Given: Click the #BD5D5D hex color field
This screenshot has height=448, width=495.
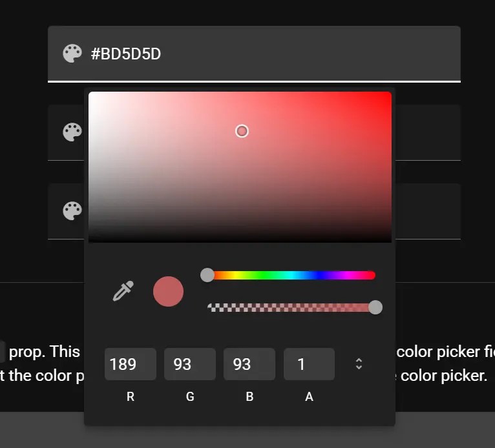Looking at the screenshot, I should [x=254, y=54].
